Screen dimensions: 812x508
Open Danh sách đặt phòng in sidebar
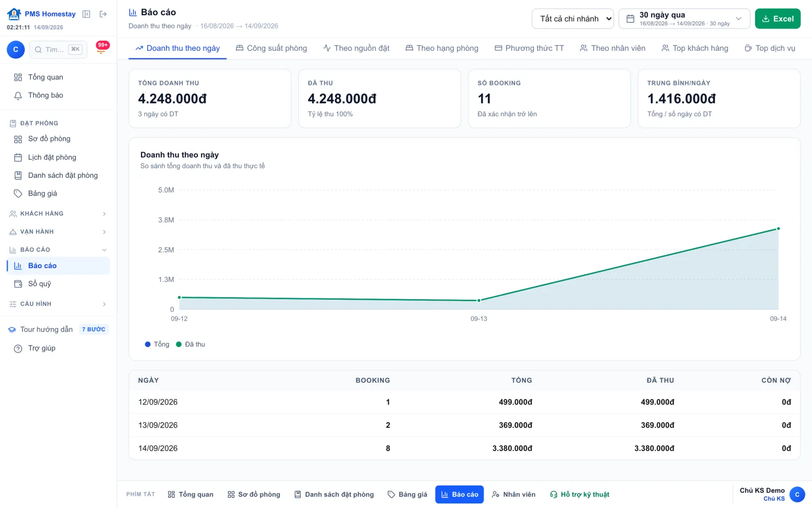click(58, 176)
